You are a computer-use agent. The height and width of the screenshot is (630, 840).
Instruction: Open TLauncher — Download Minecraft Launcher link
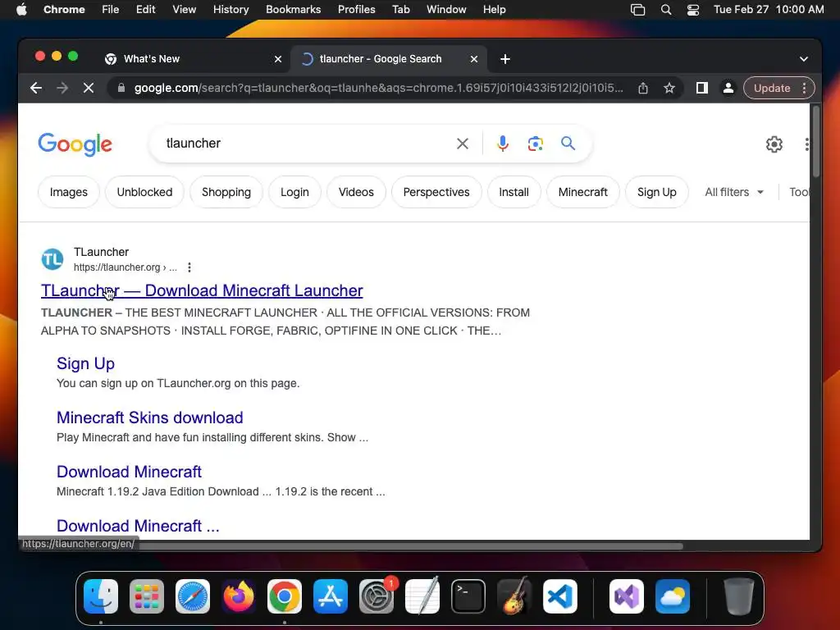(202, 290)
